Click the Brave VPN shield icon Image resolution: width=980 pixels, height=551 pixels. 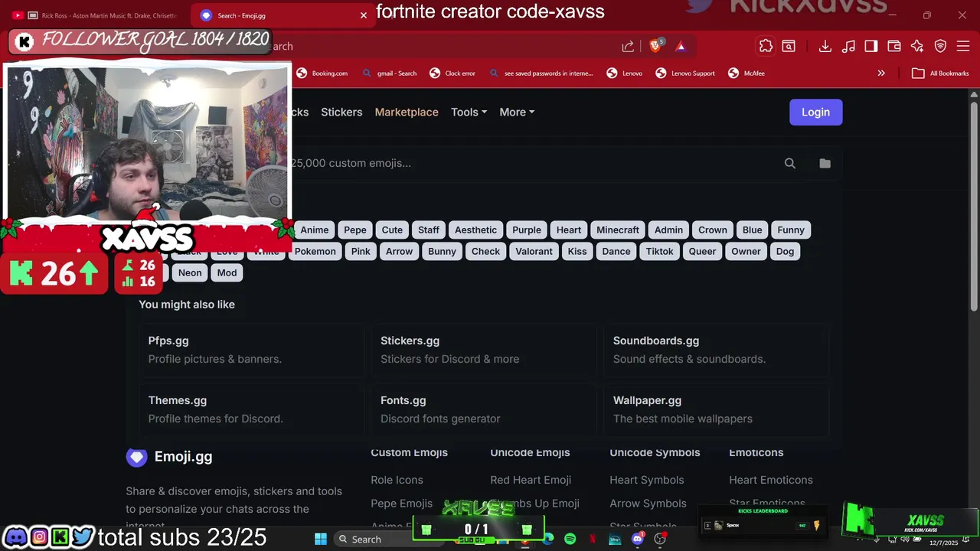point(940,46)
